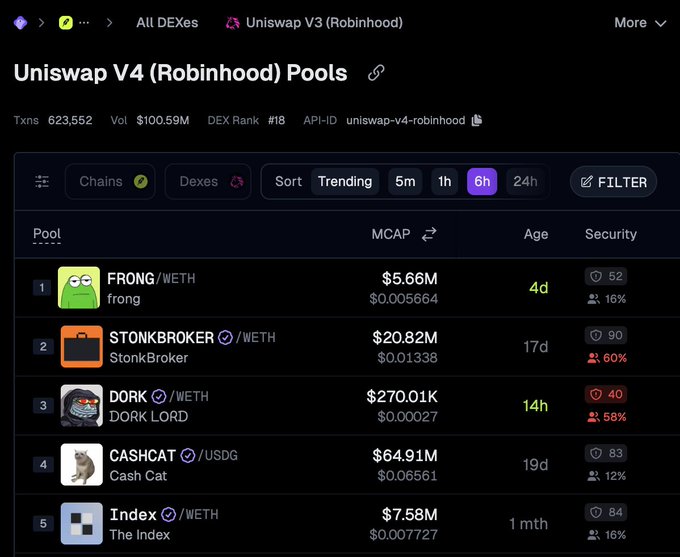Click the Cash Cat token image
This screenshot has height=557, width=680.
point(82,465)
